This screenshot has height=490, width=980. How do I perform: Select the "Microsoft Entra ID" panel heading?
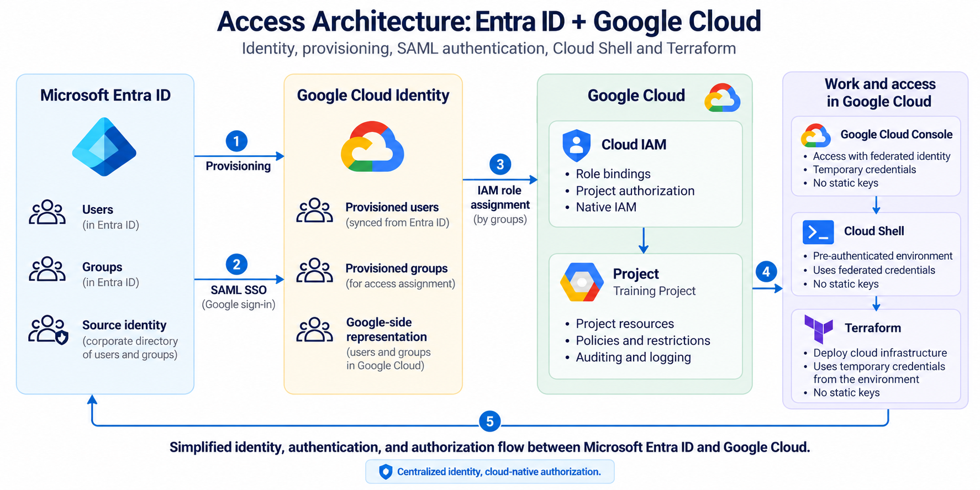106,96
